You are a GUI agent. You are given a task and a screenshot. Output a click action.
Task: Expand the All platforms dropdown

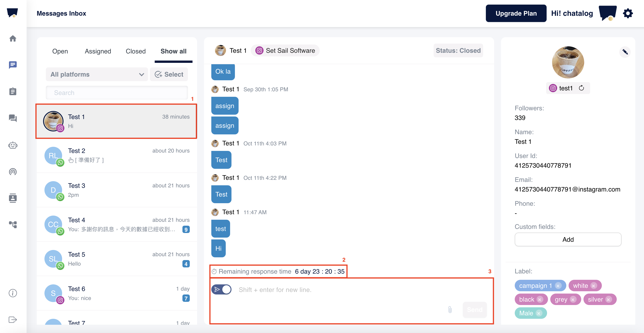point(97,74)
